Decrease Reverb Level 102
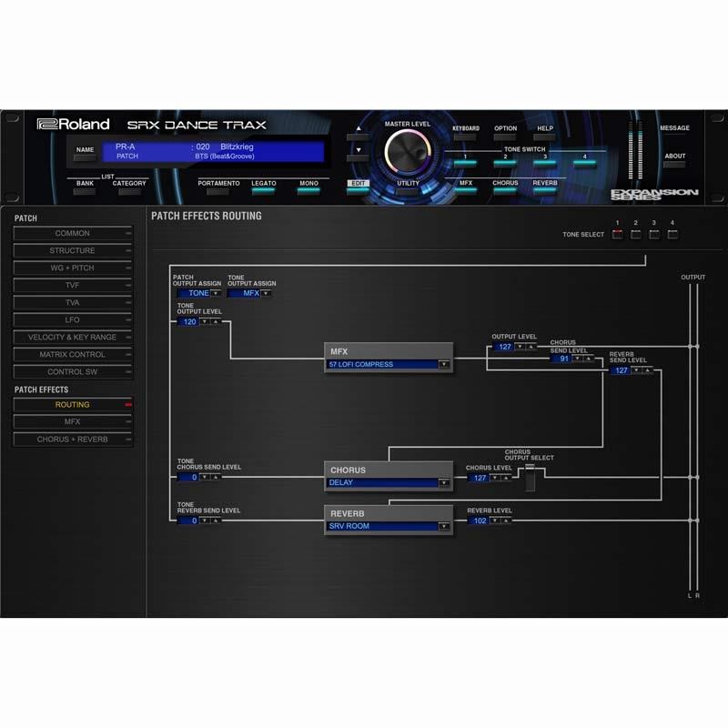728x728 pixels. click(495, 521)
